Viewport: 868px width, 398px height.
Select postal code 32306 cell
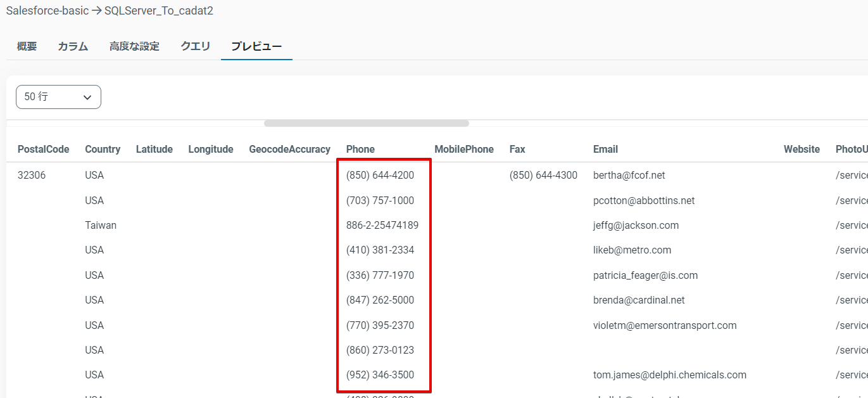[x=32, y=176]
